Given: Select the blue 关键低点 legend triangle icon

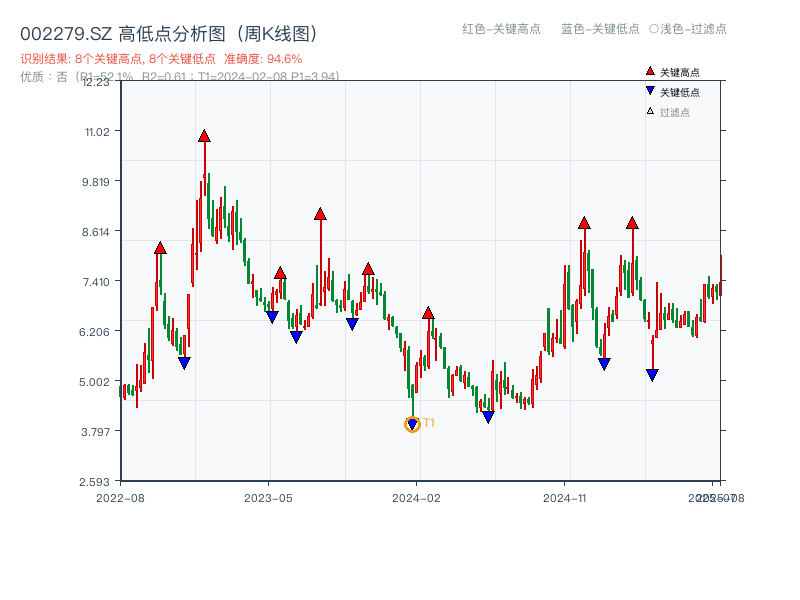Looking at the screenshot, I should click(648, 90).
